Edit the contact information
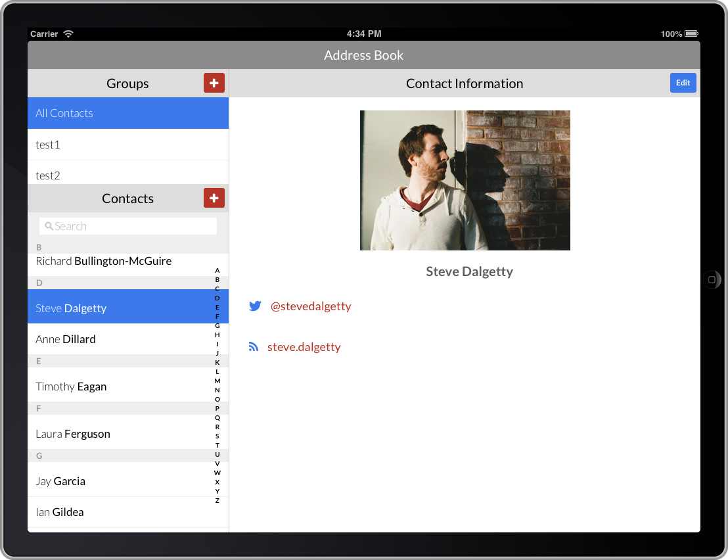Viewport: 728px width, 560px height. point(683,83)
